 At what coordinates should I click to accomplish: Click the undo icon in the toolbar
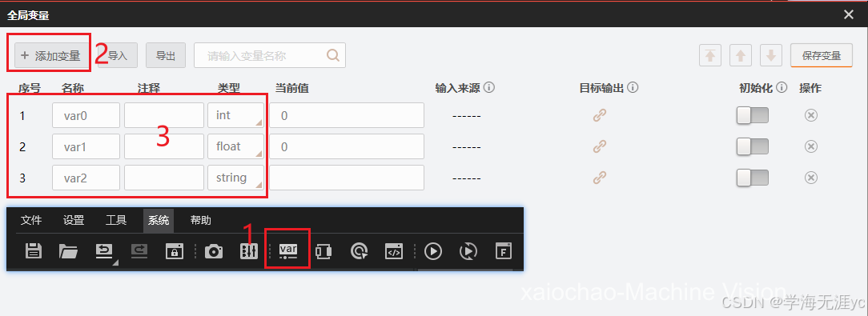[x=103, y=252]
